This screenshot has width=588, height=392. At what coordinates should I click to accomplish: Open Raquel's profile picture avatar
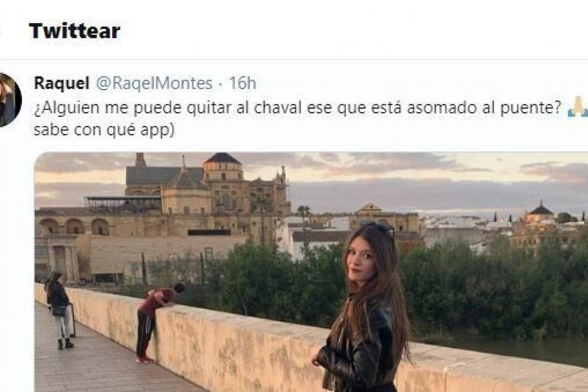coord(9,100)
